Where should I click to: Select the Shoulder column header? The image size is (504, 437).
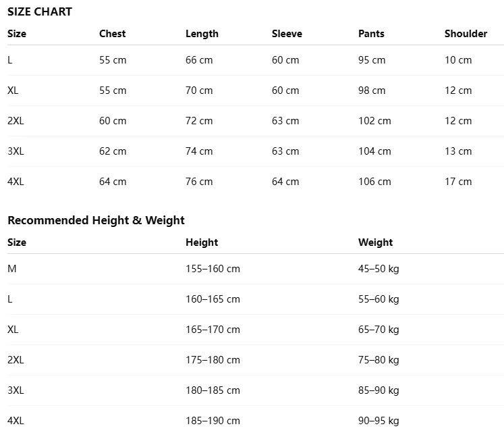point(466,34)
